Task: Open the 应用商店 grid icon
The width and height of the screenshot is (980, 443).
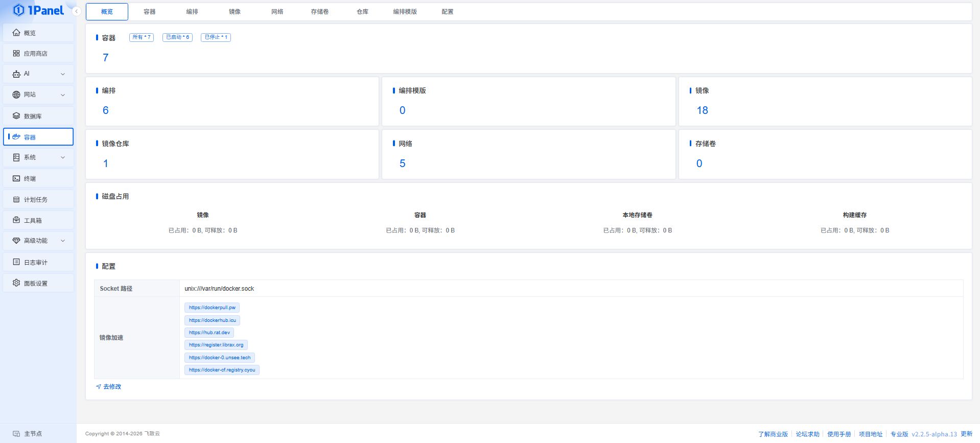Action: coord(16,53)
